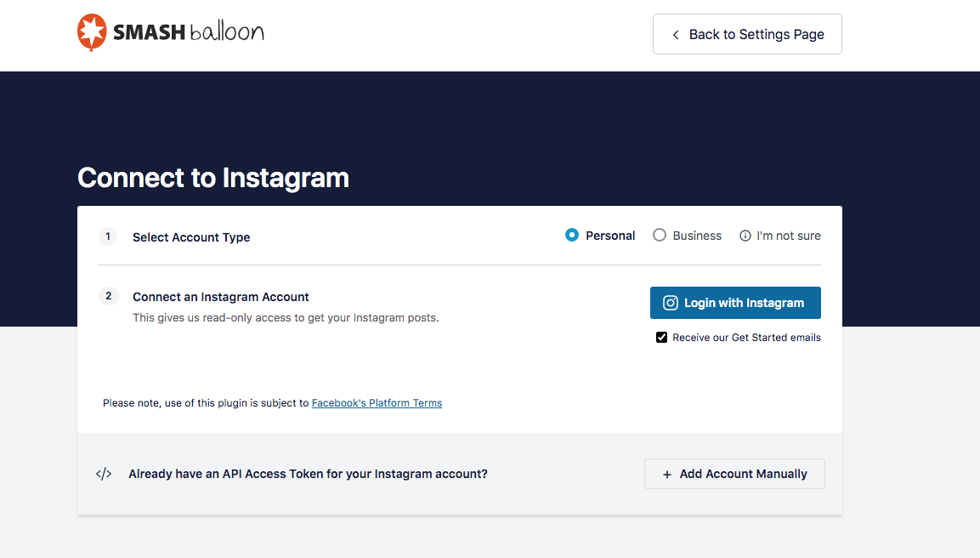Click the plus icon on Add Account Manually

tap(667, 475)
